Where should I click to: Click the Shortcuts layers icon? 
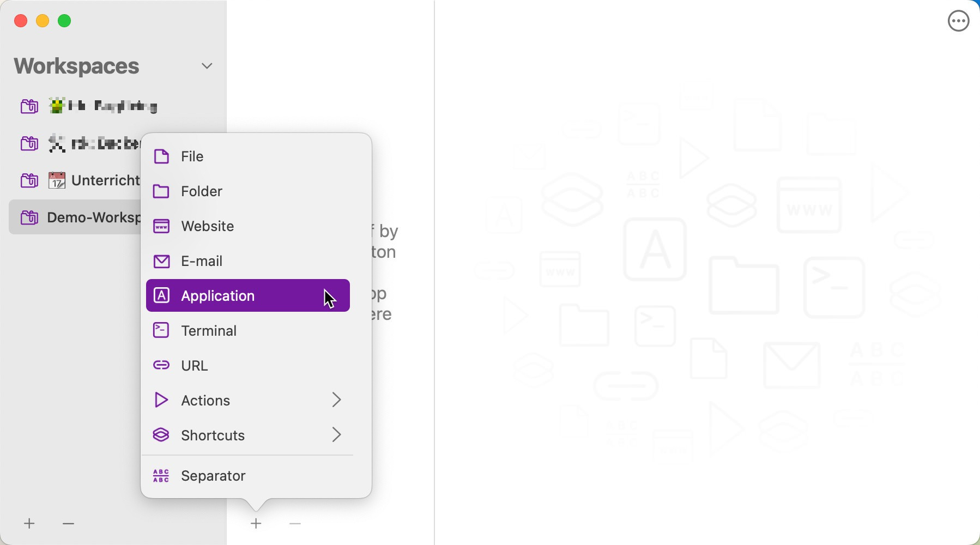(161, 435)
